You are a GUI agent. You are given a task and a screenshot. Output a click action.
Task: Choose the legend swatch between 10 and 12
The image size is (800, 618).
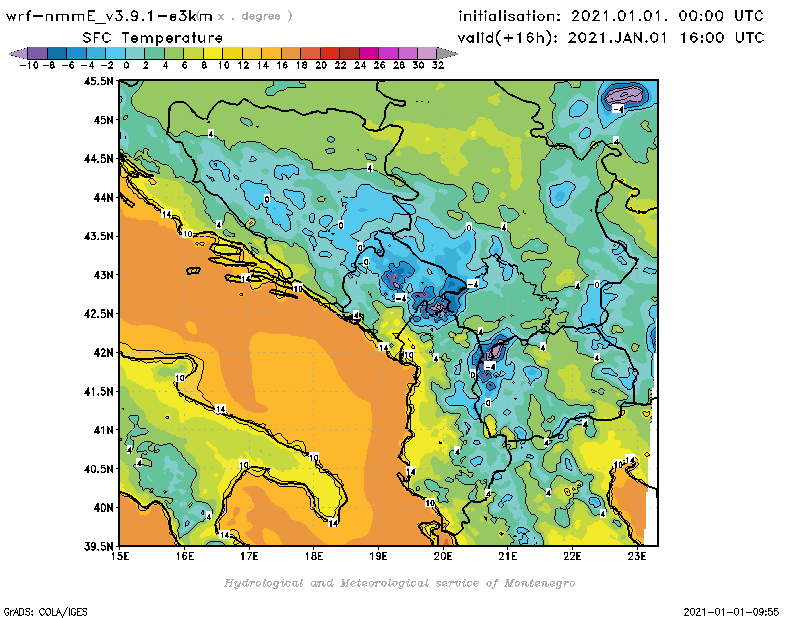233,53
